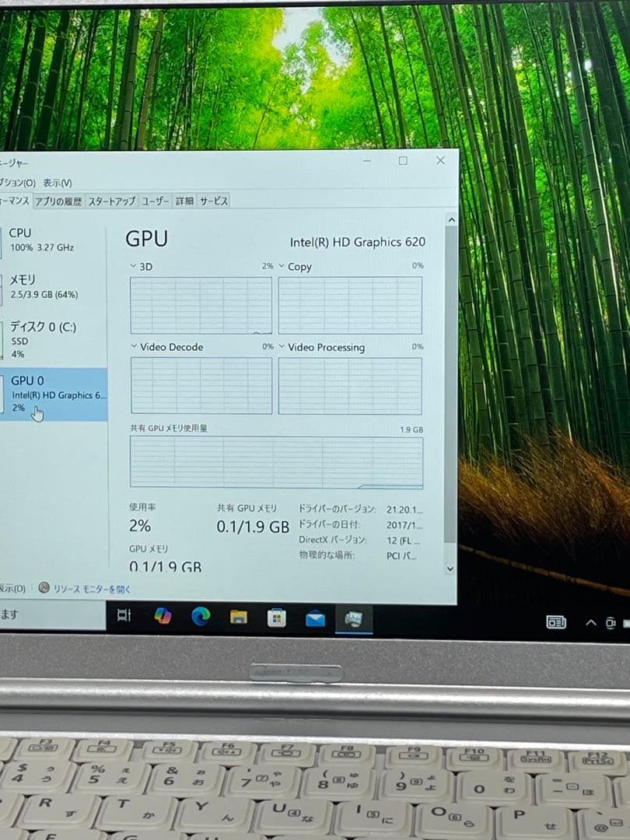This screenshot has height=840, width=630.
Task: Launch Copilot from the taskbar
Action: pos(162,618)
